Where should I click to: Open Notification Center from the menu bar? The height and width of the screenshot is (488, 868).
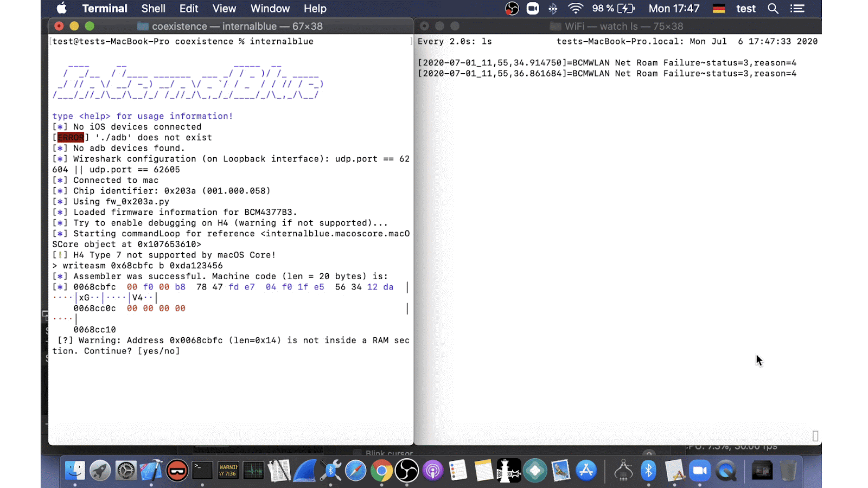click(797, 9)
